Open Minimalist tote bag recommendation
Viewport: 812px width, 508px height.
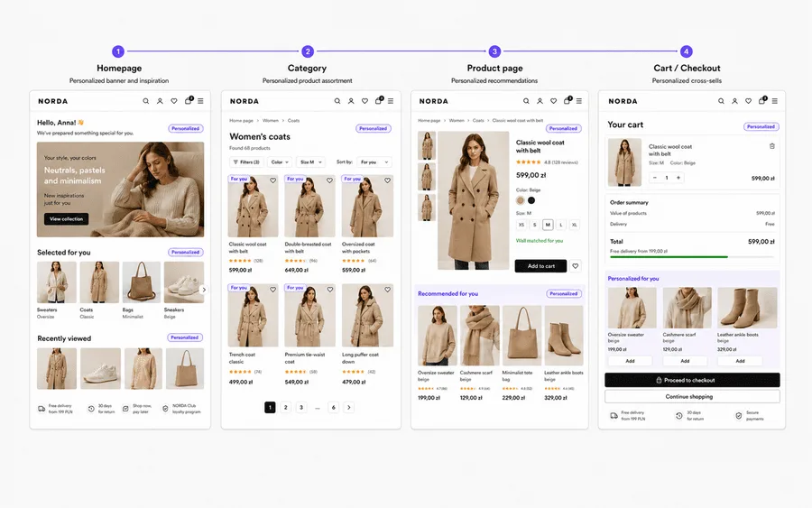[x=521, y=352]
